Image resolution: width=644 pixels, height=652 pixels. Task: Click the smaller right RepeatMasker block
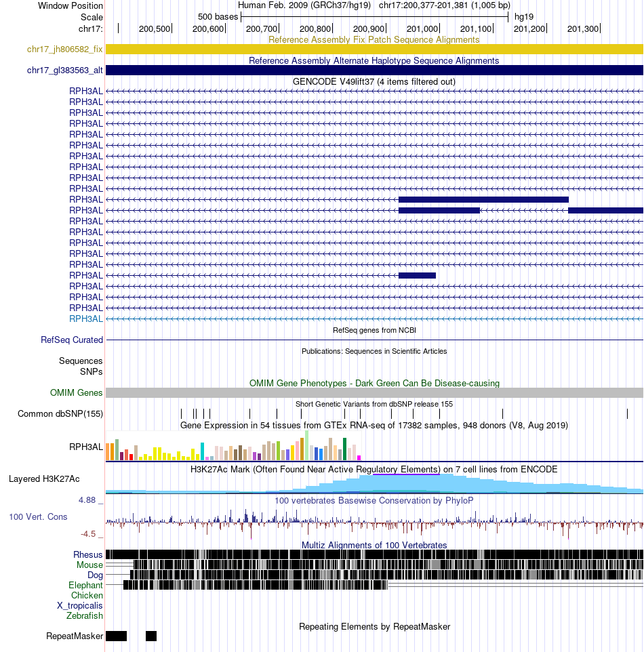(x=151, y=636)
